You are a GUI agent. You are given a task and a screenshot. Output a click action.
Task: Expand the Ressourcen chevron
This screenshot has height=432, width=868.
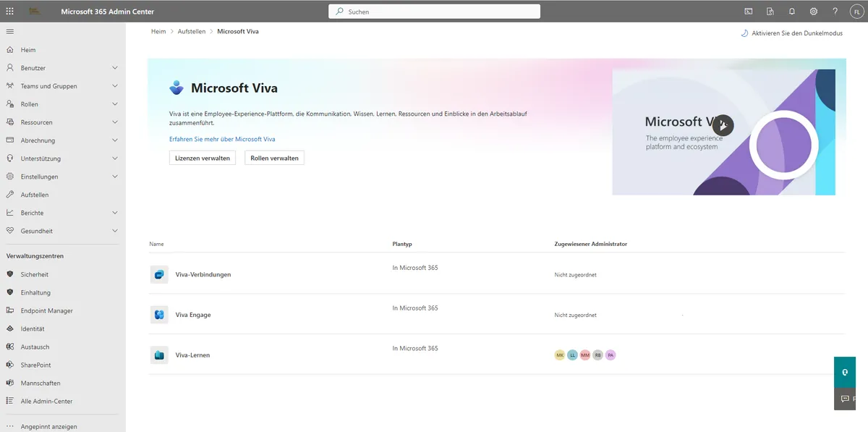pos(115,122)
